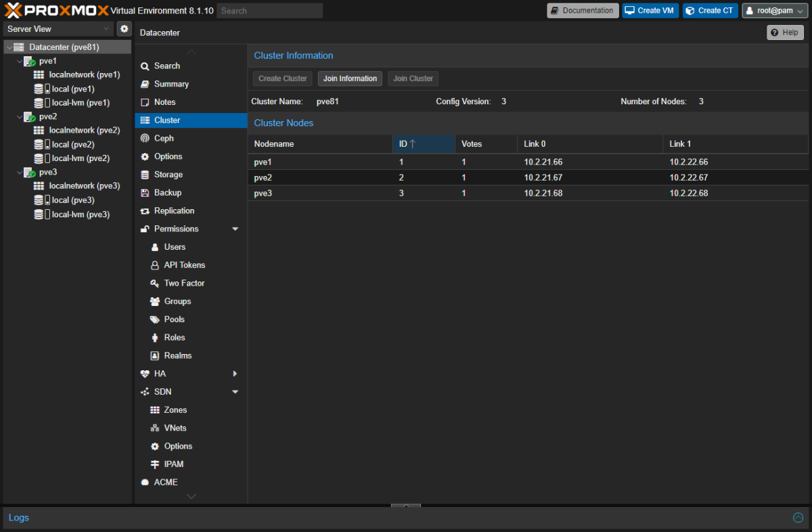Screen dimensions: 812x532
Task: Click the ACME certificate icon
Action: 145,483
